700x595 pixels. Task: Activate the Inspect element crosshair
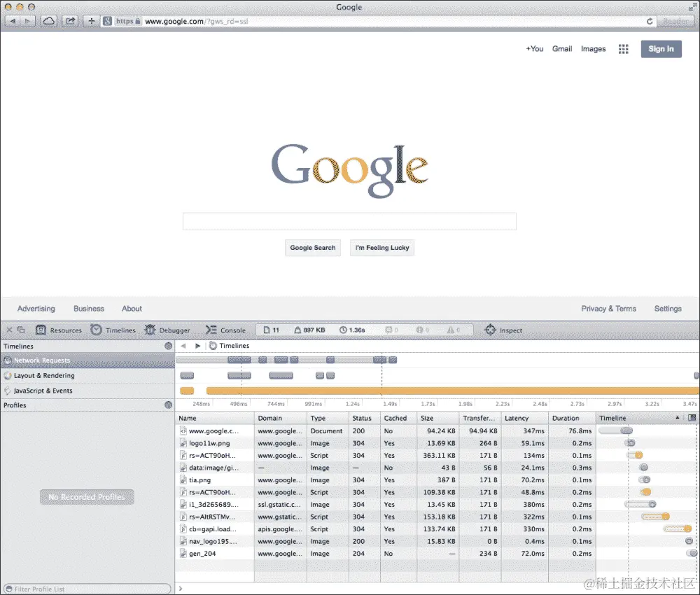[x=503, y=330]
